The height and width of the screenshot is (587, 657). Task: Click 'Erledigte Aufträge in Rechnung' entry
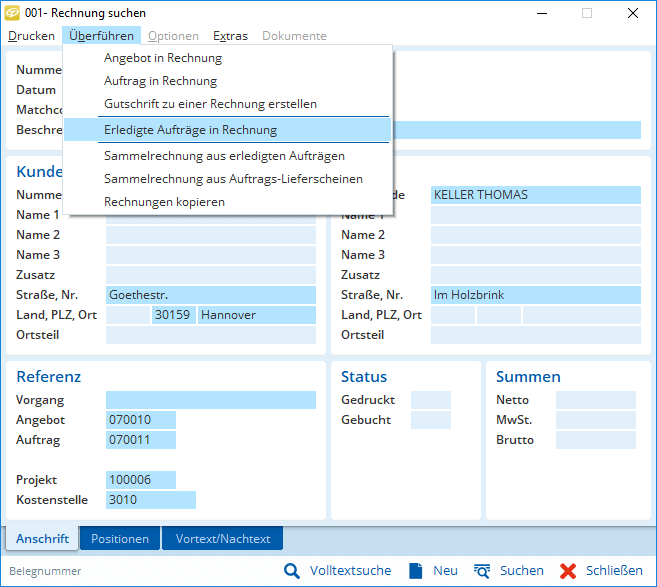coord(190,130)
